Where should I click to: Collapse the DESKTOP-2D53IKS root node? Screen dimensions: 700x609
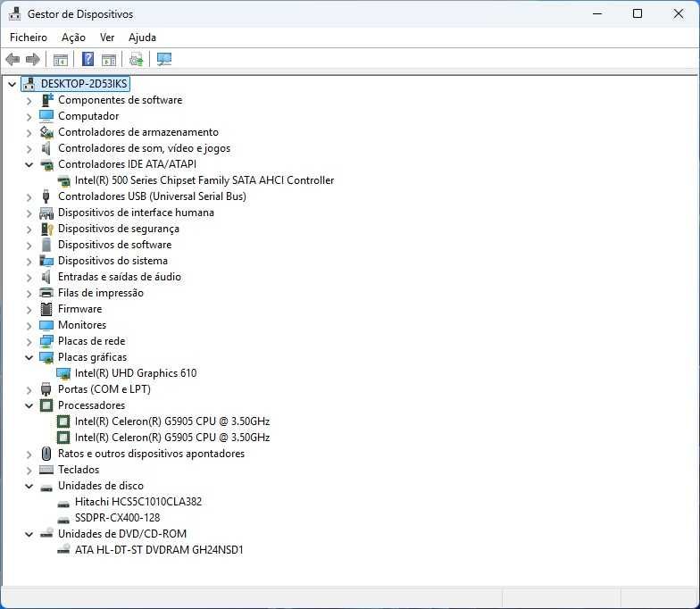(12, 84)
